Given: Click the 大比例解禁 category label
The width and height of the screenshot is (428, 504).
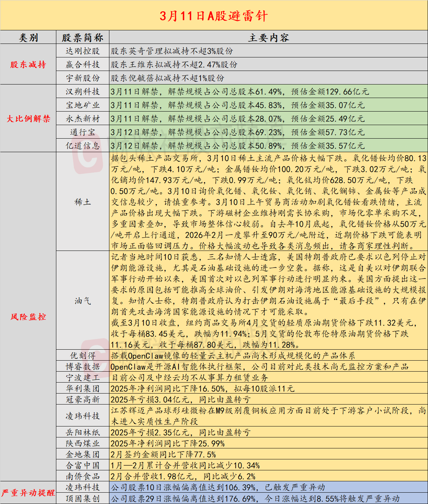Looking at the screenshot, I should coord(27,118).
